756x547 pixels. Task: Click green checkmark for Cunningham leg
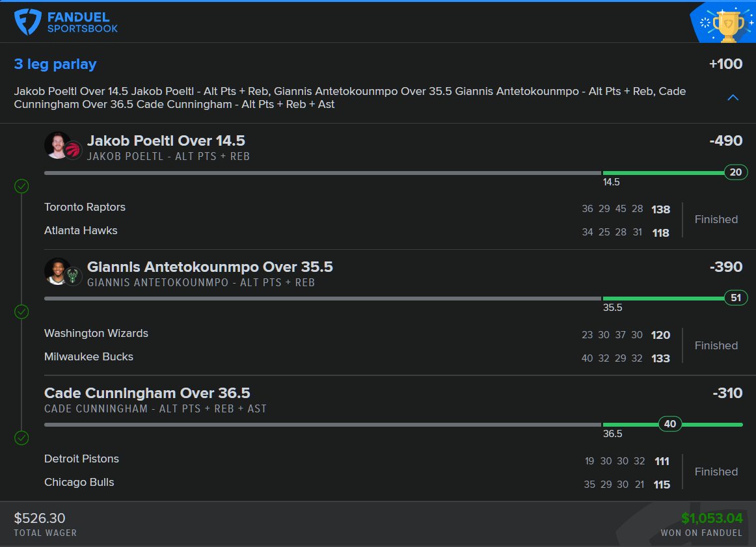21,438
